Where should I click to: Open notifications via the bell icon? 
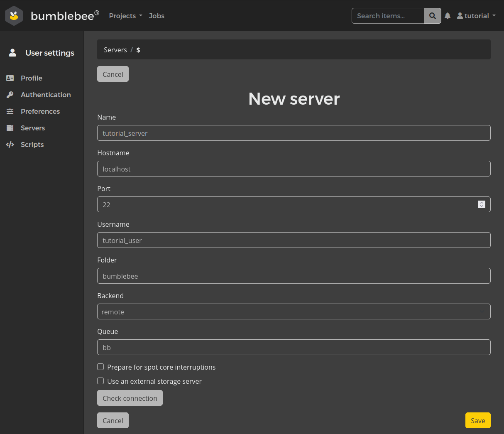click(x=448, y=16)
